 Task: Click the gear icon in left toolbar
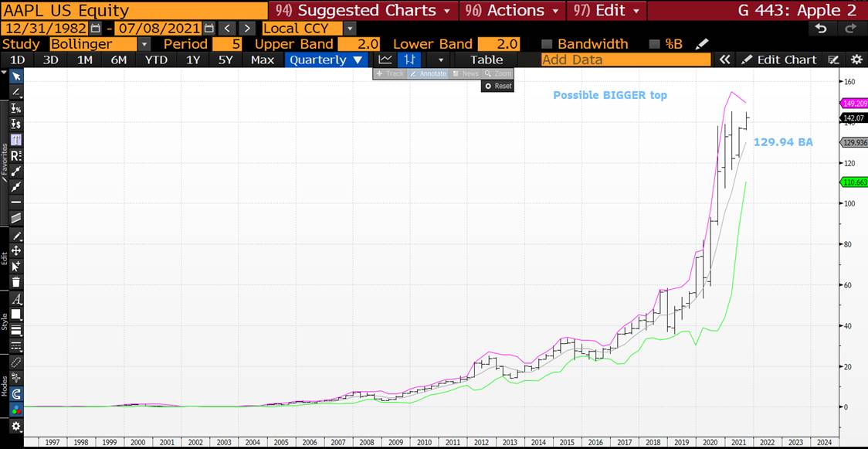click(x=16, y=426)
